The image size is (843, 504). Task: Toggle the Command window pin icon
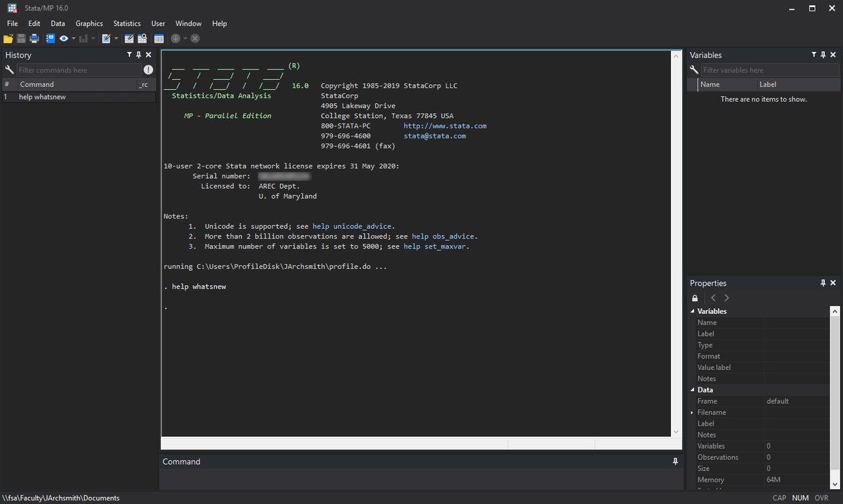point(675,461)
